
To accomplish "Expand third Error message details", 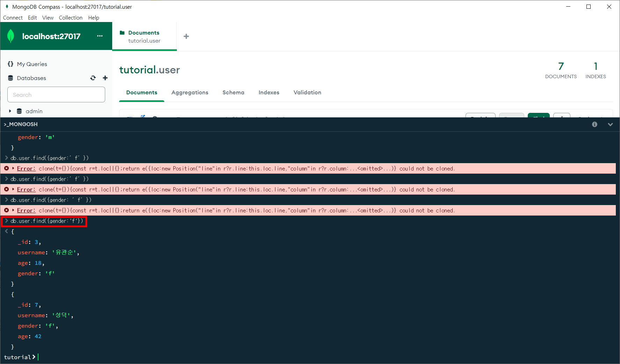I will coord(13,210).
